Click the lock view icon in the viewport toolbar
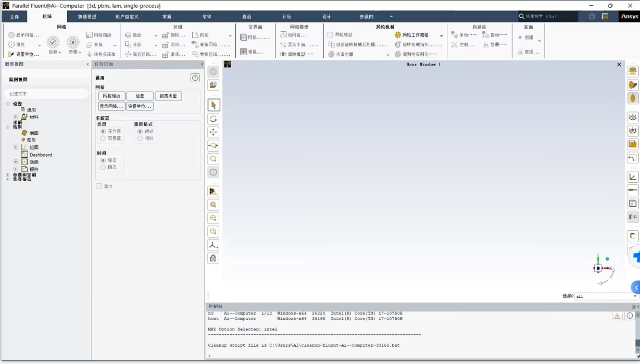 coord(214,258)
